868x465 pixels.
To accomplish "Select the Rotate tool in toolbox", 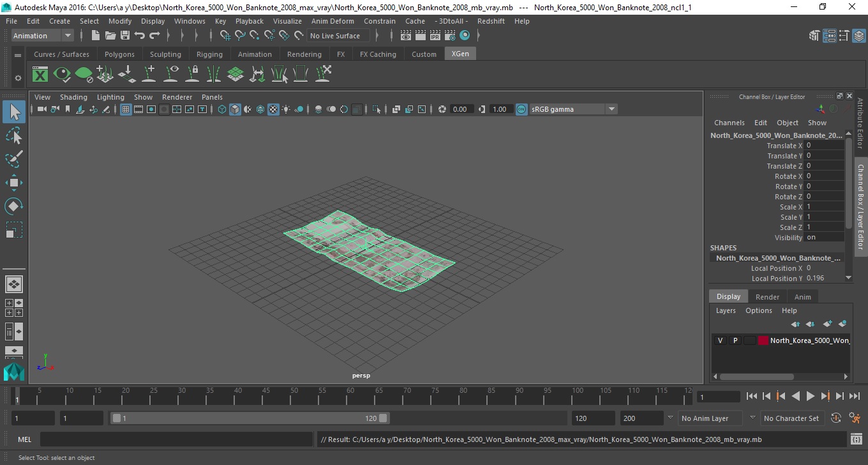I will (x=14, y=206).
